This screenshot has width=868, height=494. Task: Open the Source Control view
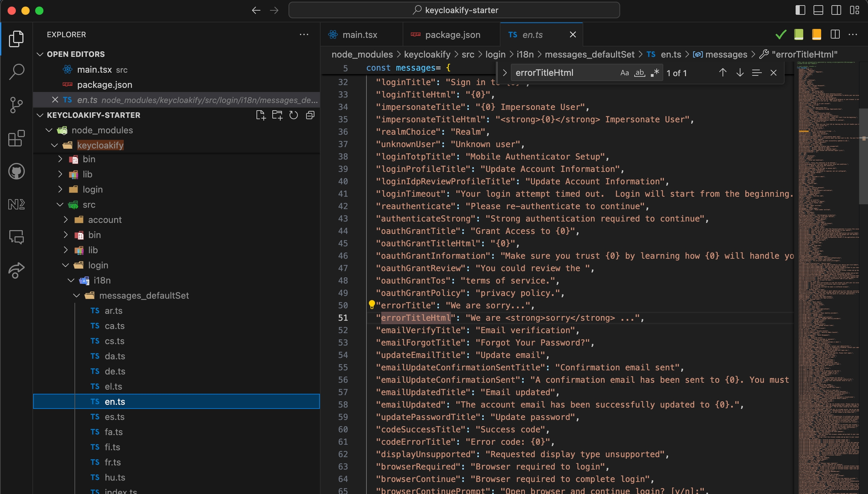(16, 105)
